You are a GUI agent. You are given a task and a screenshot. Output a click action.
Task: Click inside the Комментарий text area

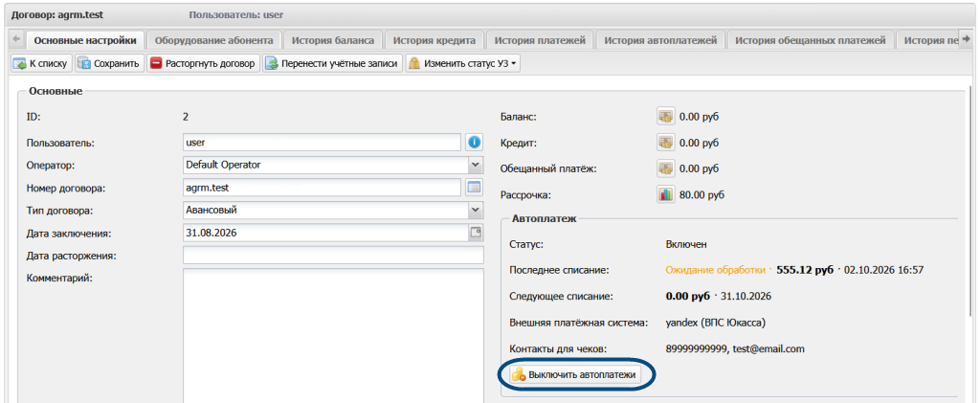point(334,336)
